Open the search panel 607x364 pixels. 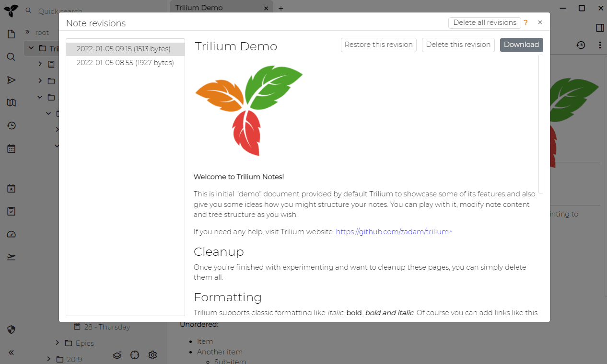click(x=11, y=57)
